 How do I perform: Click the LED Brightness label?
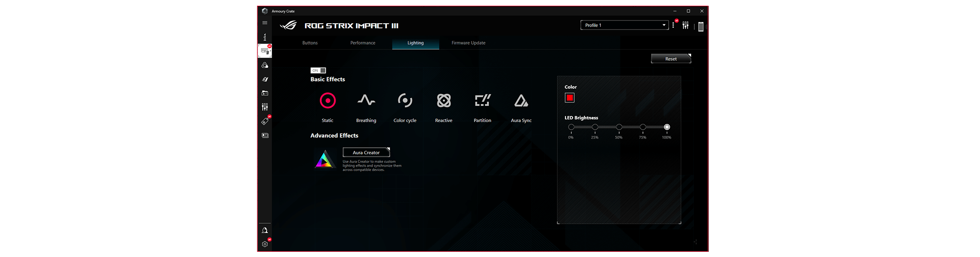(581, 118)
